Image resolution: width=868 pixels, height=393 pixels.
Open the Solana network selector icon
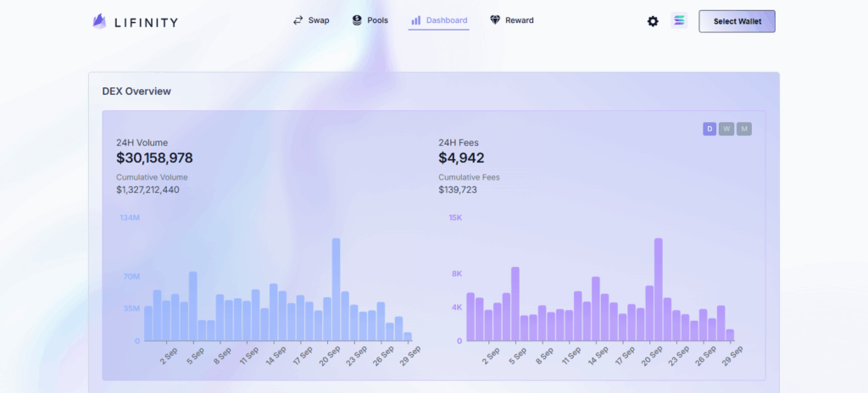[679, 21]
